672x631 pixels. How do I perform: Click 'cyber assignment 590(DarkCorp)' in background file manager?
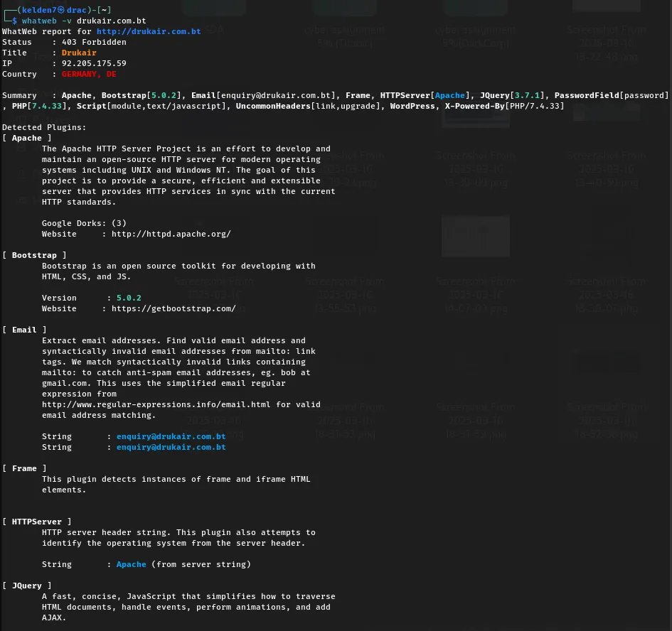[476, 36]
